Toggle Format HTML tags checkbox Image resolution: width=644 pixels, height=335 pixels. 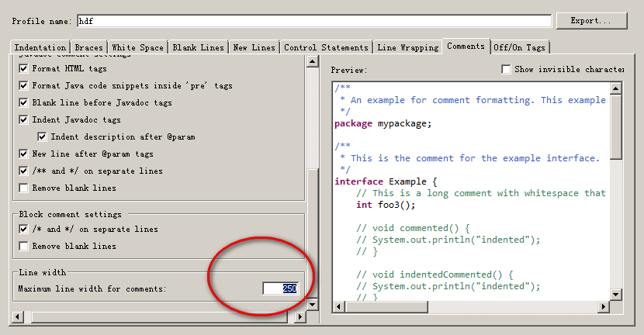[x=23, y=69]
